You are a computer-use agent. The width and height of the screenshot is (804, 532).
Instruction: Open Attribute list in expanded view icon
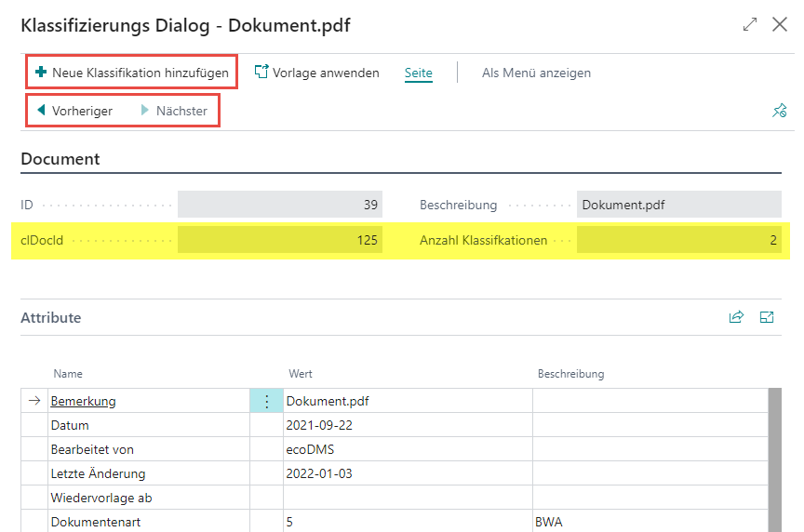point(767,317)
